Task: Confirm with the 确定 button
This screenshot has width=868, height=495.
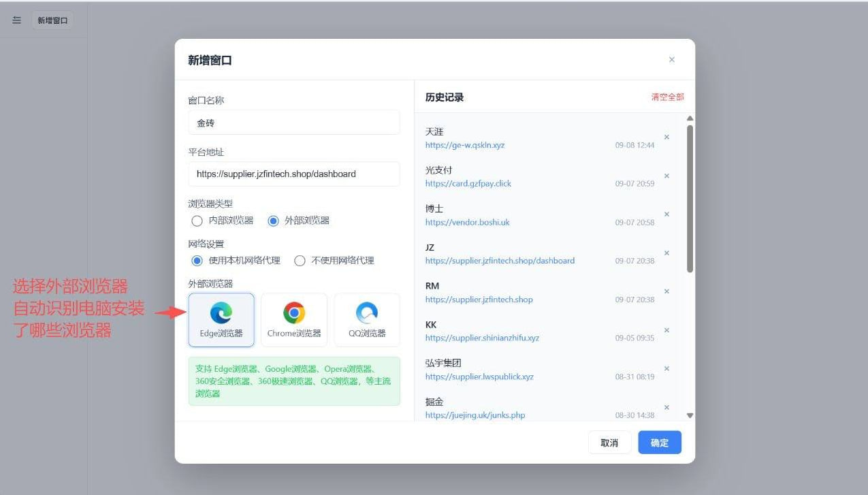Action: 660,443
